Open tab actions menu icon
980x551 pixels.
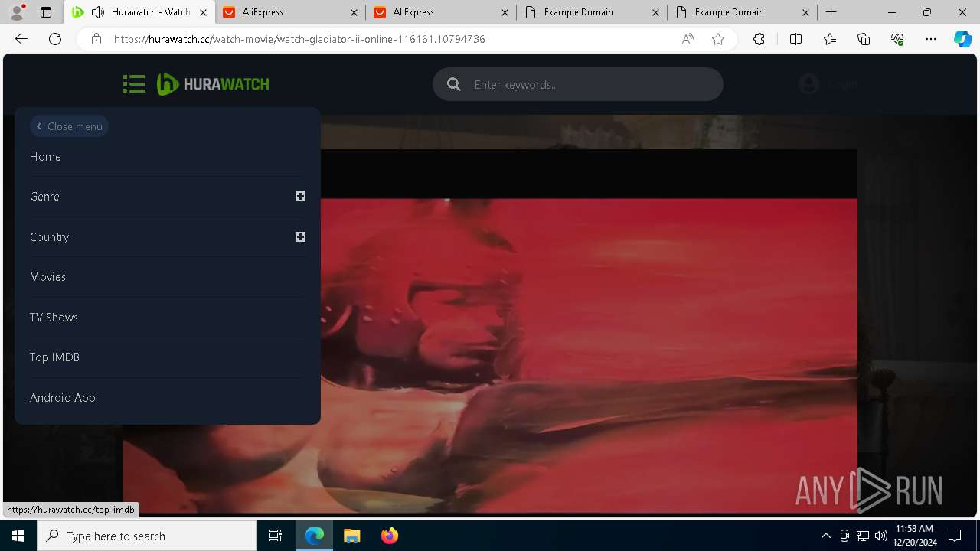46,12
